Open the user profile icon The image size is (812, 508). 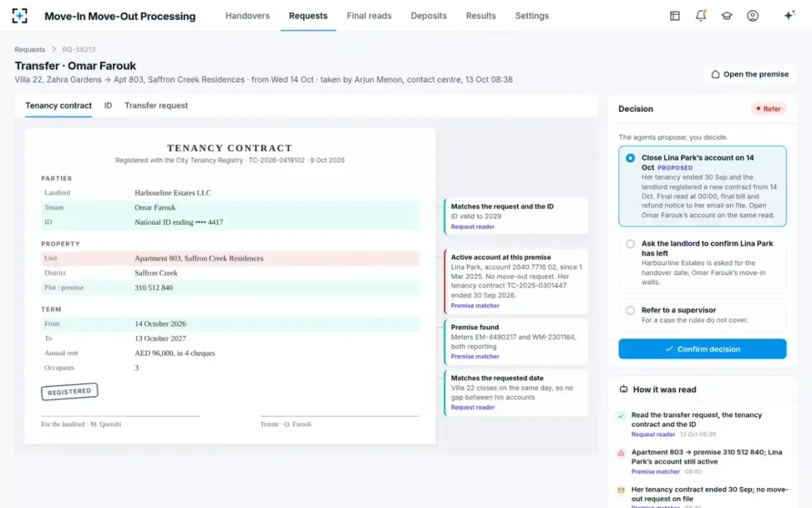(x=752, y=16)
